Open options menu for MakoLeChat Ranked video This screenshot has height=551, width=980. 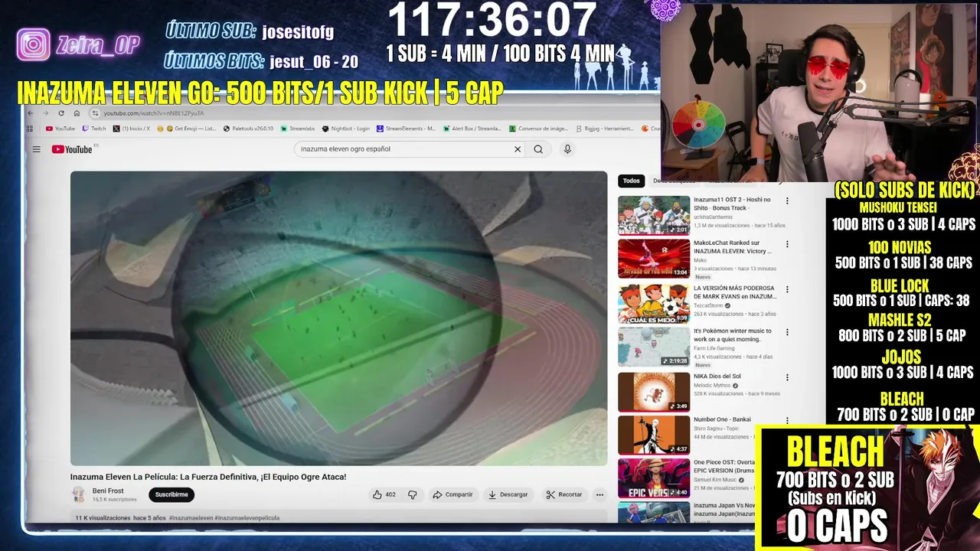pyautogui.click(x=787, y=245)
